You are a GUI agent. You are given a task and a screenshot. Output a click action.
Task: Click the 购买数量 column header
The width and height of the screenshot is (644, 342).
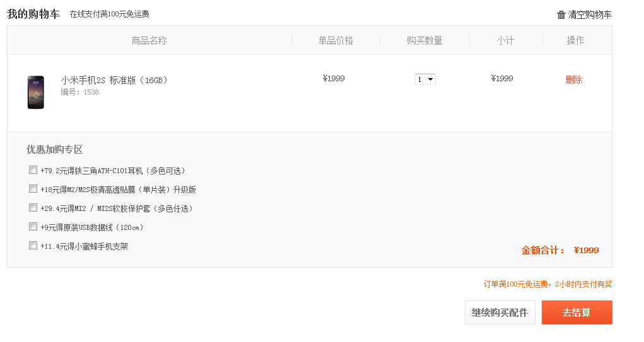[x=424, y=40]
